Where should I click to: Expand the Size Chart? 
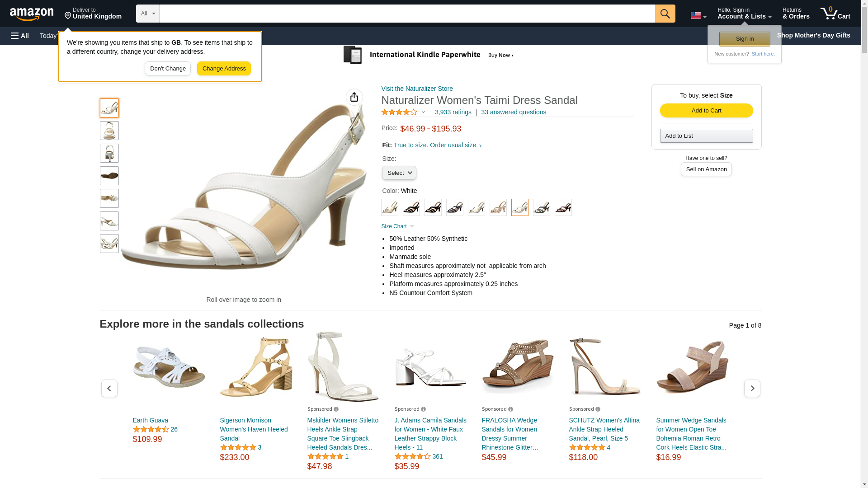point(397,226)
